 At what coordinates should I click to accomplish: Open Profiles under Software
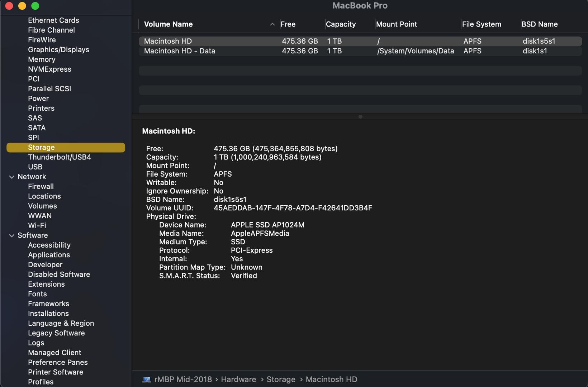[41, 382]
